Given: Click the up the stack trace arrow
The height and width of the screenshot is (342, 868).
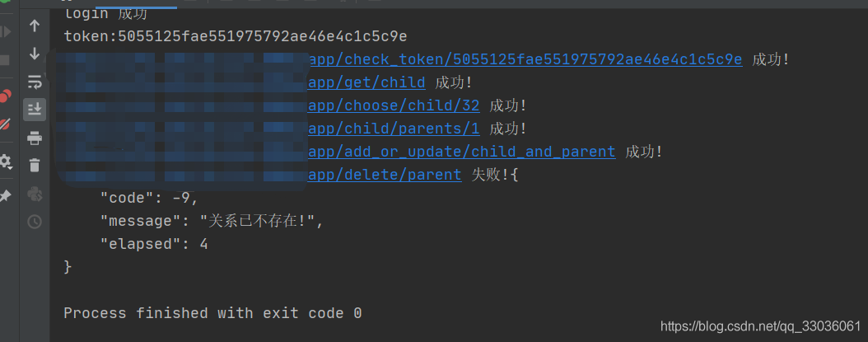Looking at the screenshot, I should coord(35,26).
